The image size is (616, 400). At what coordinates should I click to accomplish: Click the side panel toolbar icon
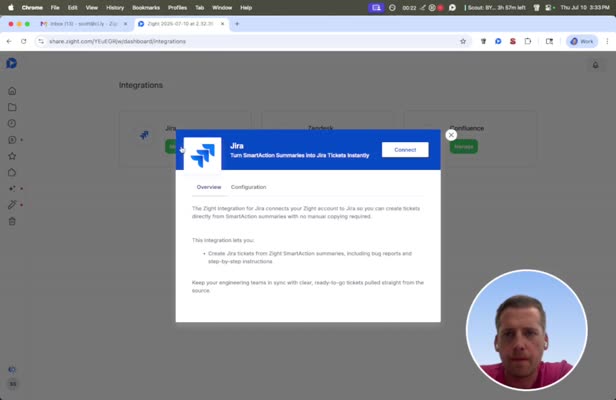tap(549, 41)
